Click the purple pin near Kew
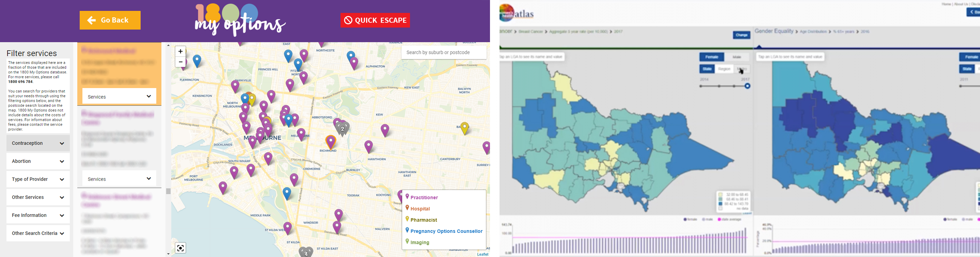980x257 pixels. click(385, 130)
